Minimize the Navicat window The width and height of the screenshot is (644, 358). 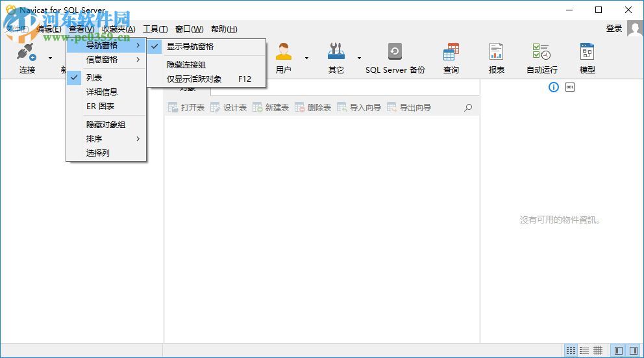[x=569, y=10]
